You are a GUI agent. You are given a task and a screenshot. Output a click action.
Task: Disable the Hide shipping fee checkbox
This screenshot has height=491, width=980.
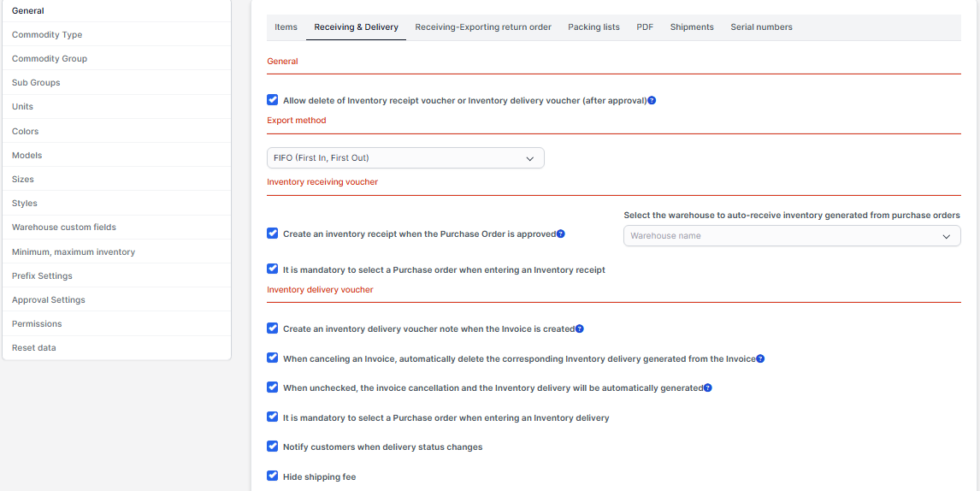[273, 476]
